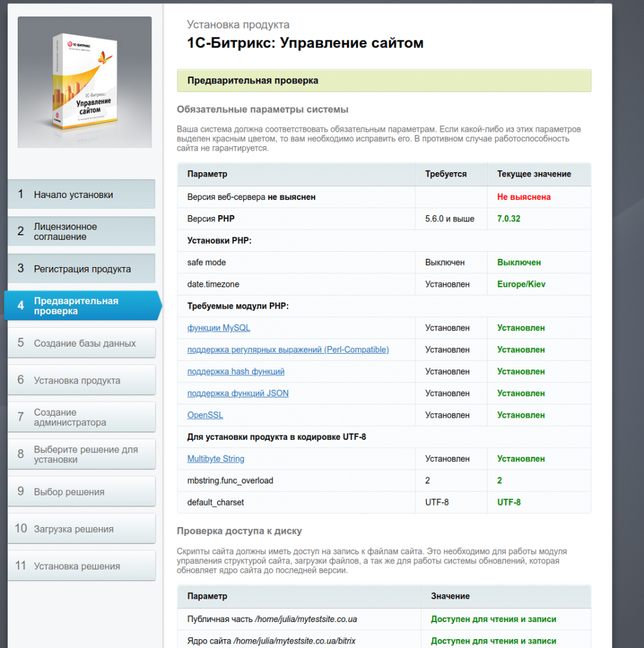Select step 10 Загрузка решения
644x648 pixels.
tap(82, 528)
